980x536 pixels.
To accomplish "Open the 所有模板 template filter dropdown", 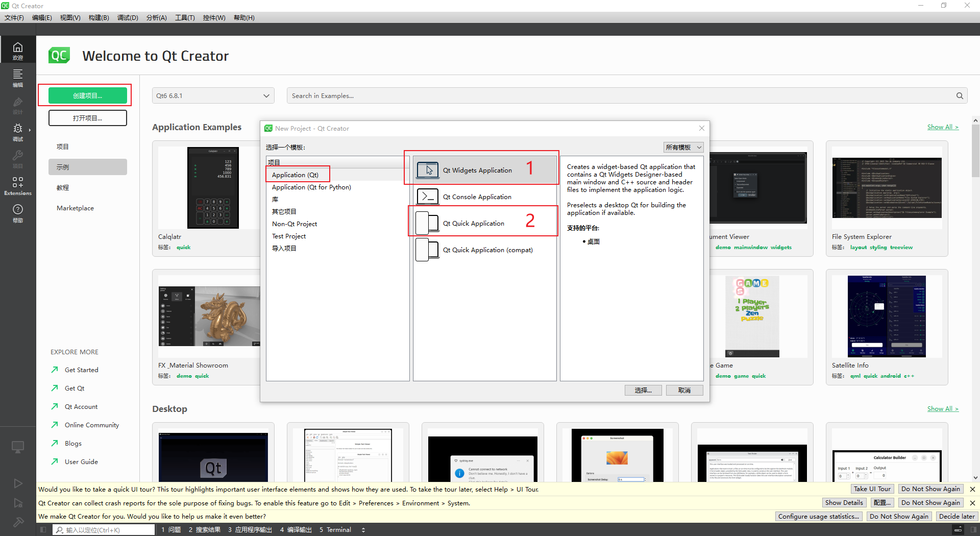I will coord(683,148).
